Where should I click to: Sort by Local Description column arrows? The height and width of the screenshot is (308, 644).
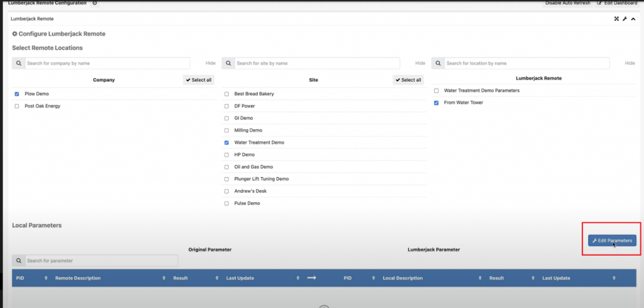(480, 278)
